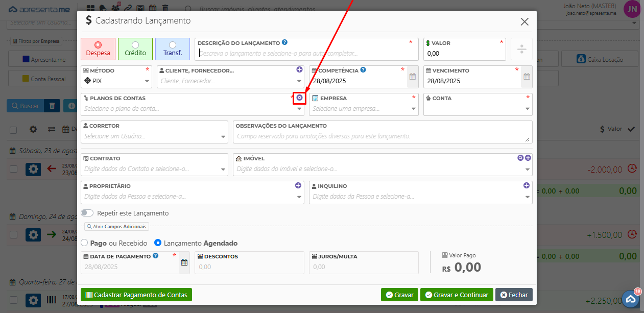
Task: Open the Vencimento calendar picker icon
Action: tap(527, 77)
